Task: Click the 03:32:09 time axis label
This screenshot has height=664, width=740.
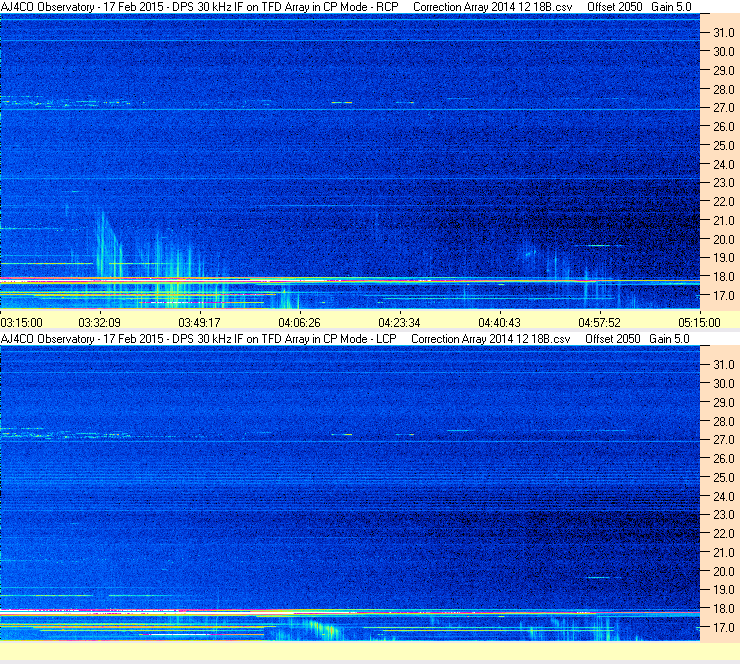Action: coord(99,323)
